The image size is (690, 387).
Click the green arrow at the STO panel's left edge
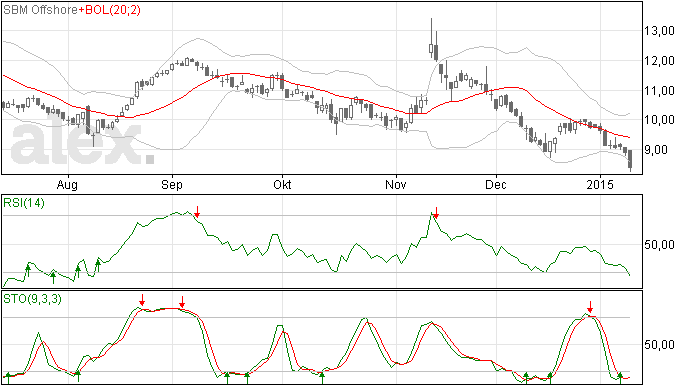pos(8,378)
